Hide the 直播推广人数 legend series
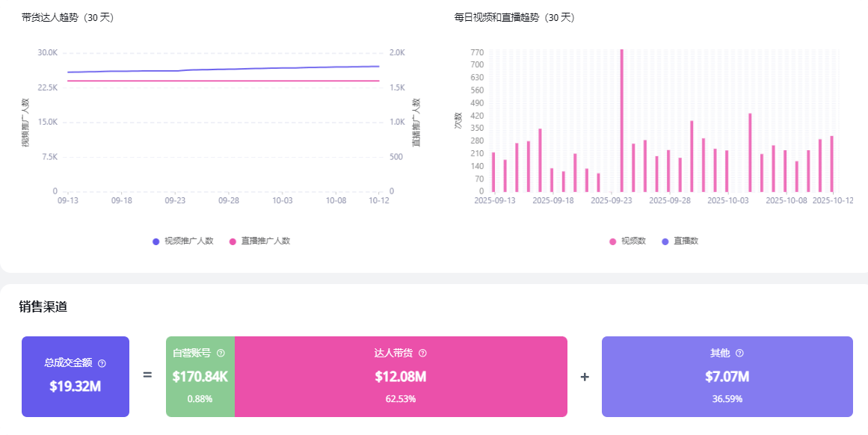868x435 pixels. point(259,241)
